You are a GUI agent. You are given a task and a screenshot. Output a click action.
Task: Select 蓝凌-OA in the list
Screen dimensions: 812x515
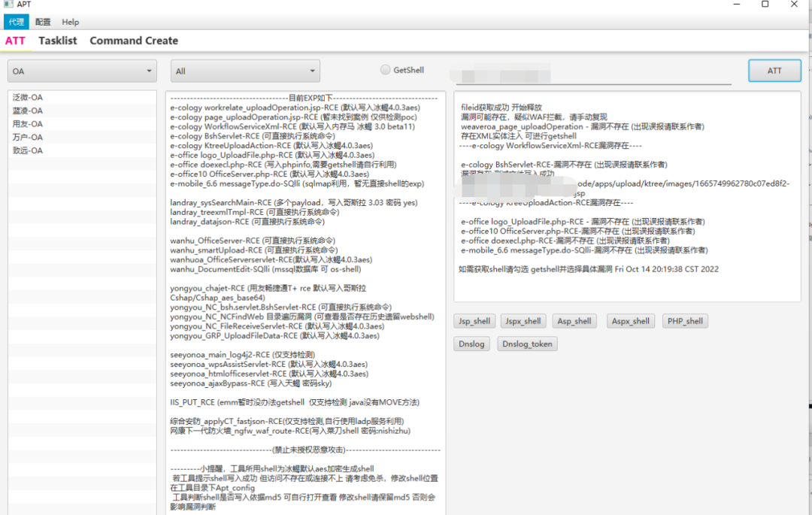[82, 111]
